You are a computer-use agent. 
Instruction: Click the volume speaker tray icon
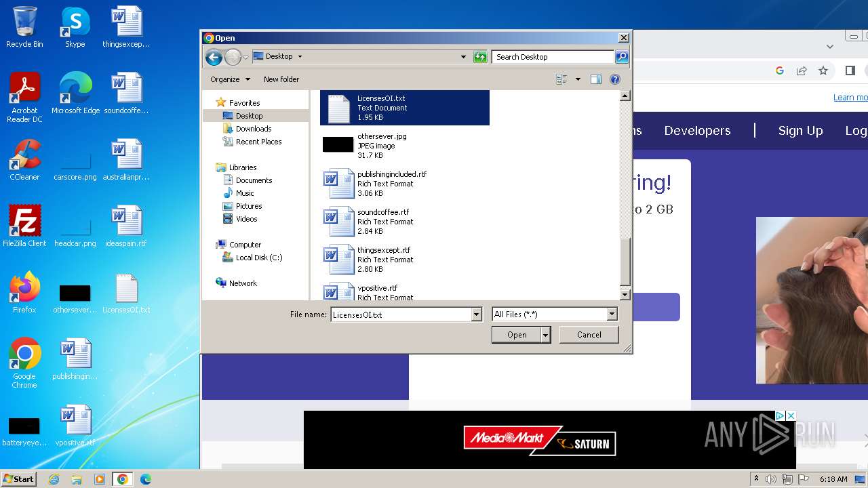click(771, 479)
